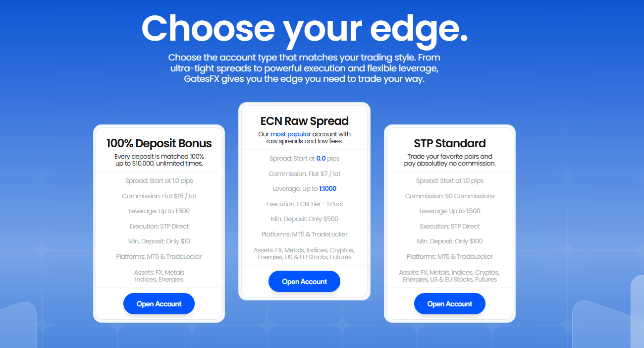
Task: Click "Commission: $0 Commissions" text
Action: tap(450, 196)
